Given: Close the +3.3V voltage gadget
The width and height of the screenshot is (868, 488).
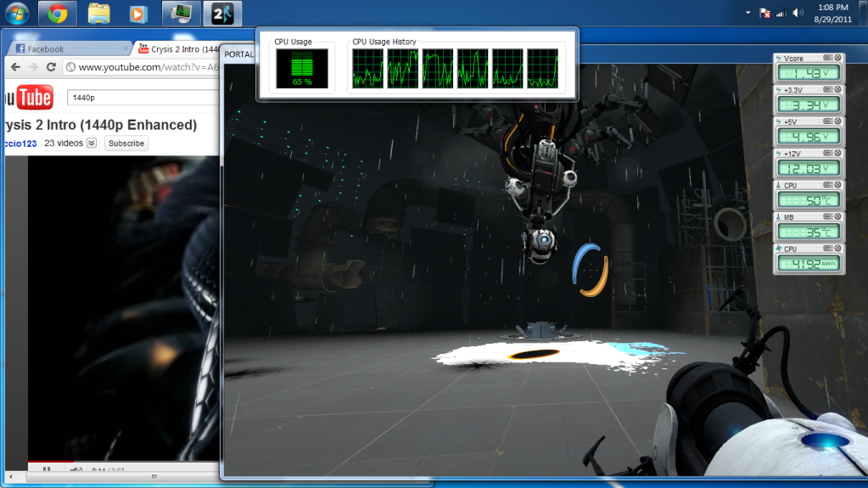Looking at the screenshot, I should coord(838,89).
